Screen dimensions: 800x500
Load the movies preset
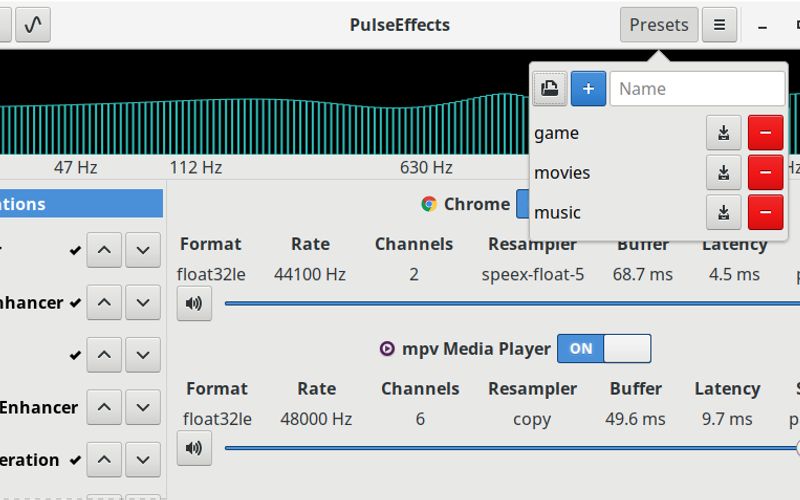click(562, 173)
